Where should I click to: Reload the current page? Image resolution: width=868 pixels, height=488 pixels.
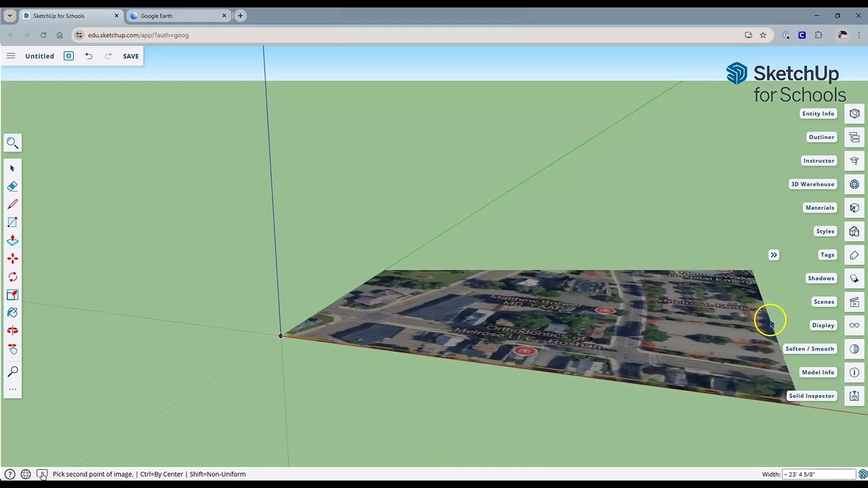pos(43,35)
